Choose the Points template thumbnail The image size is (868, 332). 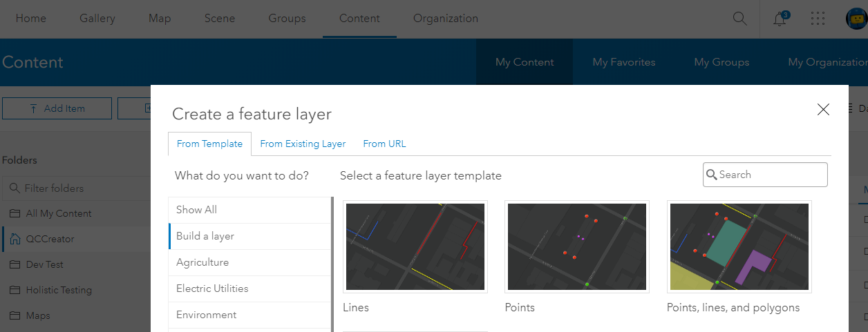(x=577, y=246)
